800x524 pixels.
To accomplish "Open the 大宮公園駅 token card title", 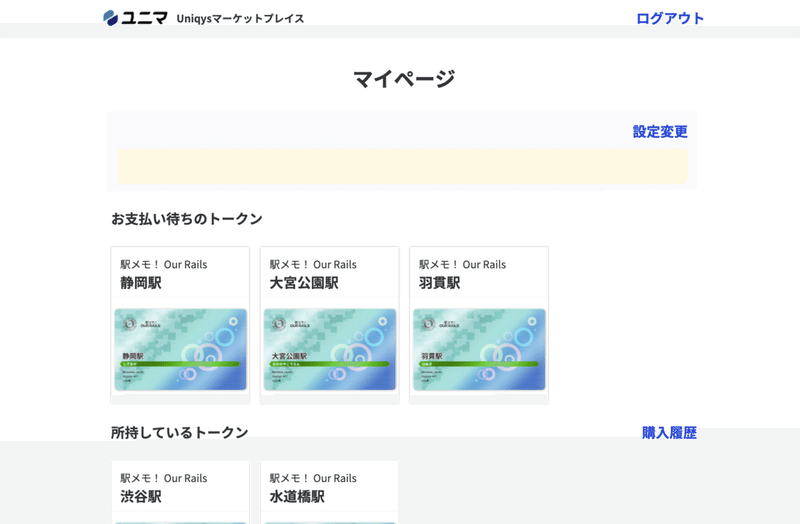I will point(304,283).
